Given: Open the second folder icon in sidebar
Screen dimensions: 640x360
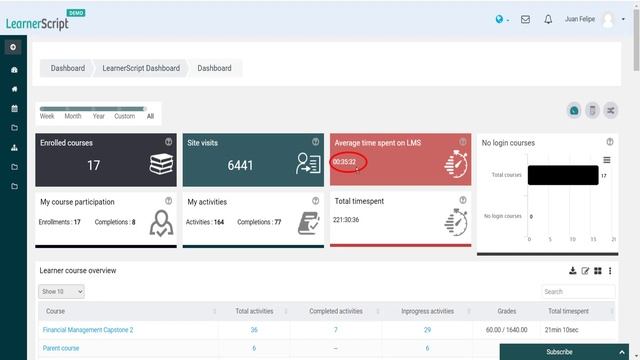Looking at the screenshot, I should pos(14,167).
